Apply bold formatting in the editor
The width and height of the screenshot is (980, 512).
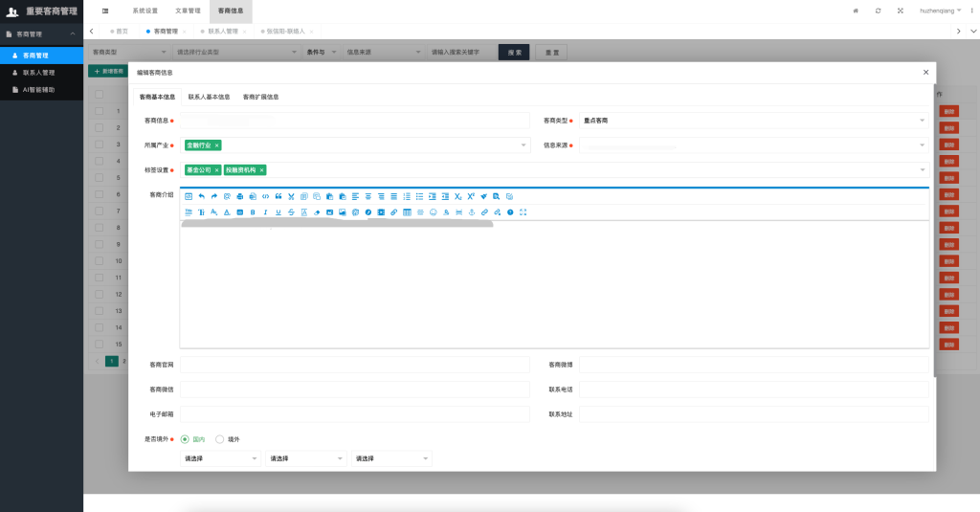click(252, 211)
